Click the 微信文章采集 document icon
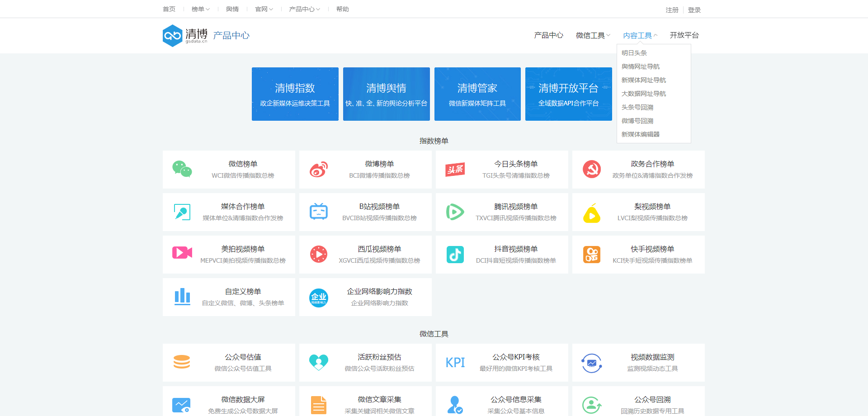The width and height of the screenshot is (868, 416). point(319,405)
